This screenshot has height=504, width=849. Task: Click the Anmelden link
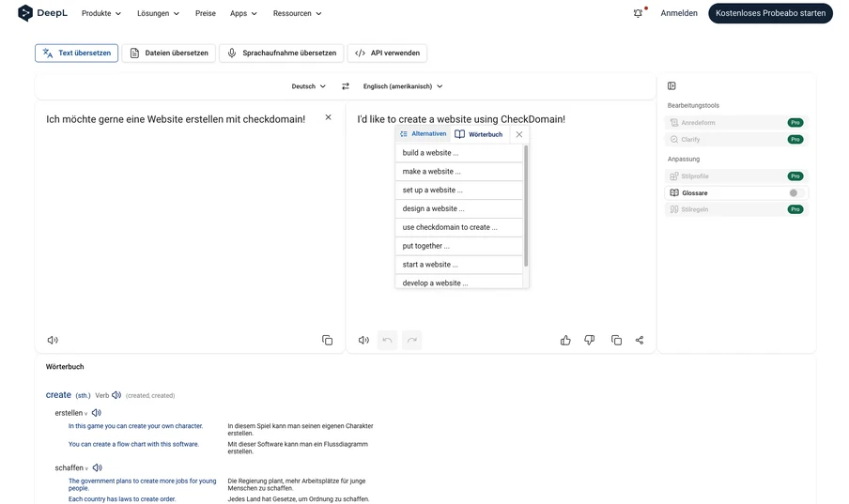[x=679, y=13]
